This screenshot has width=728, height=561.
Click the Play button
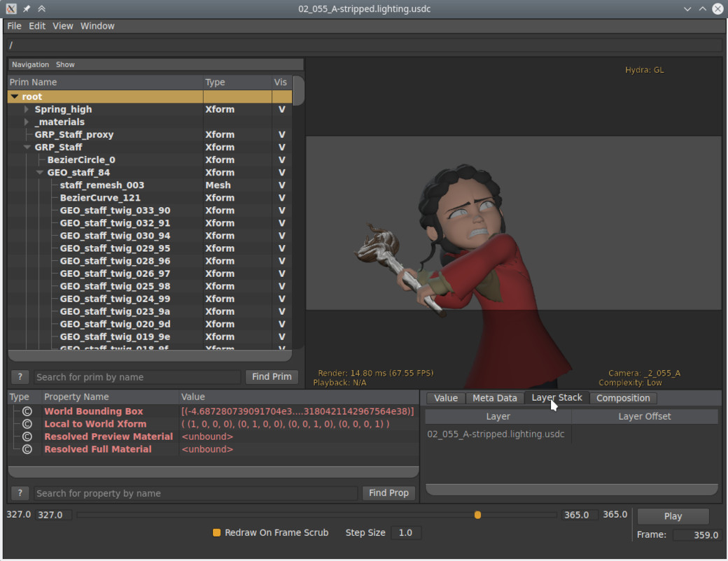[673, 516]
